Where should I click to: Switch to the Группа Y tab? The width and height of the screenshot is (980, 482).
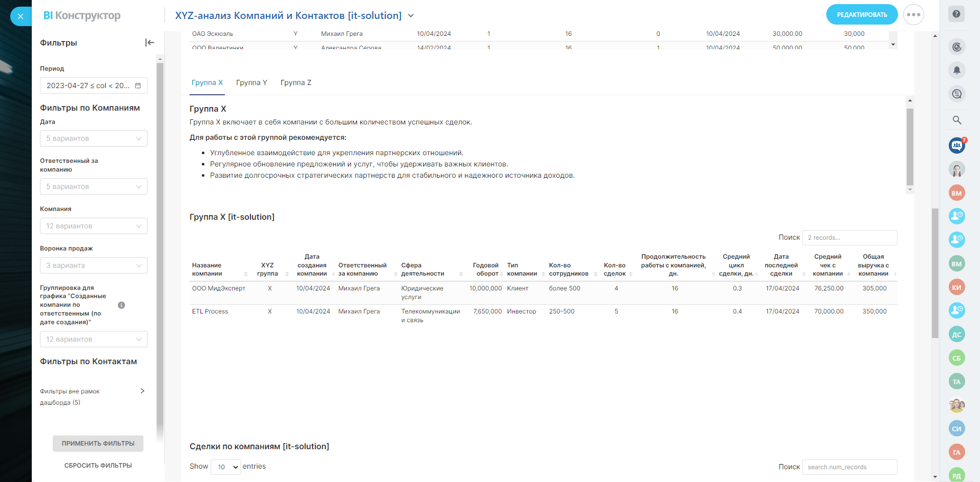click(x=252, y=82)
